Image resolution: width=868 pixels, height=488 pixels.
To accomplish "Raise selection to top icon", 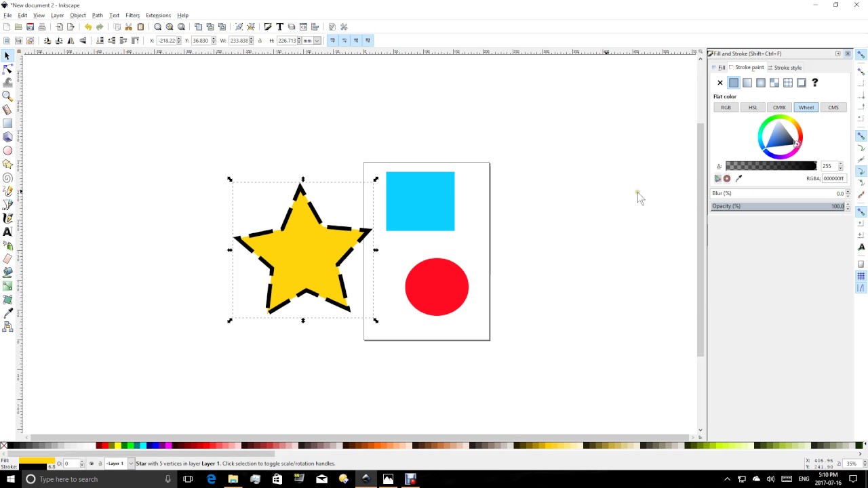I will point(135,41).
